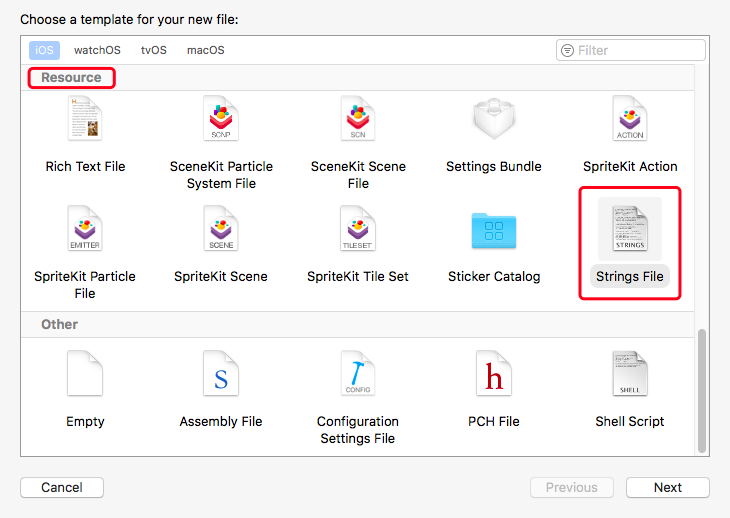Select the Assembly File template
The height and width of the screenshot is (518, 730).
coord(221,375)
